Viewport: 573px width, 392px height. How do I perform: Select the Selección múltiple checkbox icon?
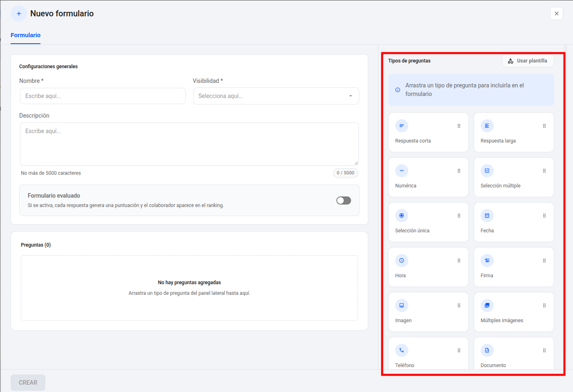coord(487,171)
